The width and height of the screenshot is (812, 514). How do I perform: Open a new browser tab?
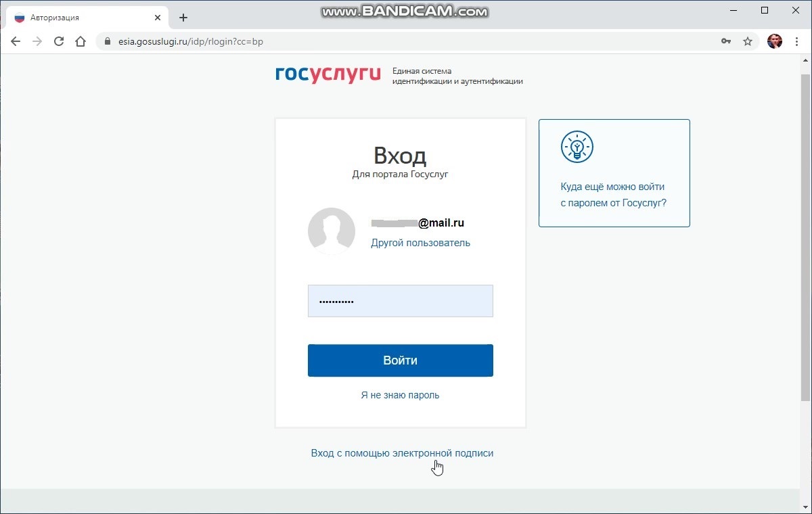[183, 18]
